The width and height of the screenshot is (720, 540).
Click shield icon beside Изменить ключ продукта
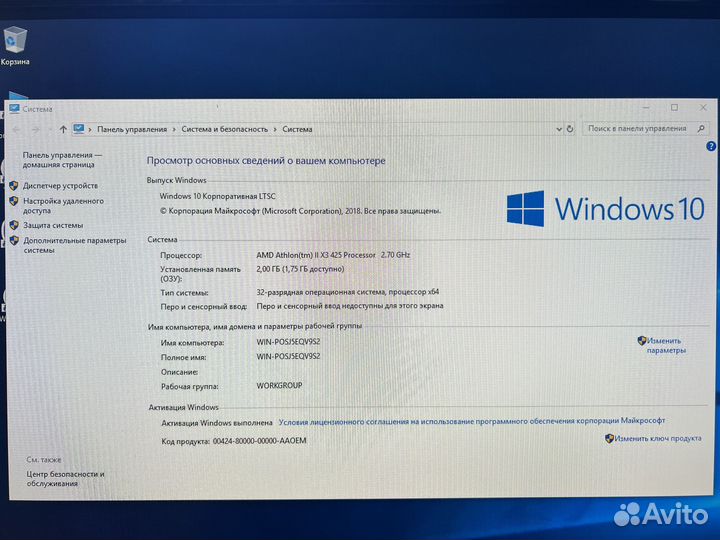[609, 439]
